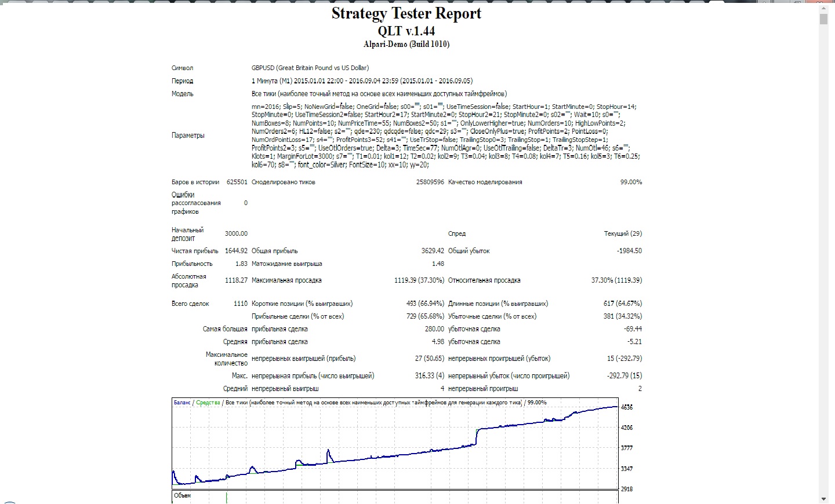Click the bars in history value 625501
The image size is (835, 504).
tap(237, 182)
